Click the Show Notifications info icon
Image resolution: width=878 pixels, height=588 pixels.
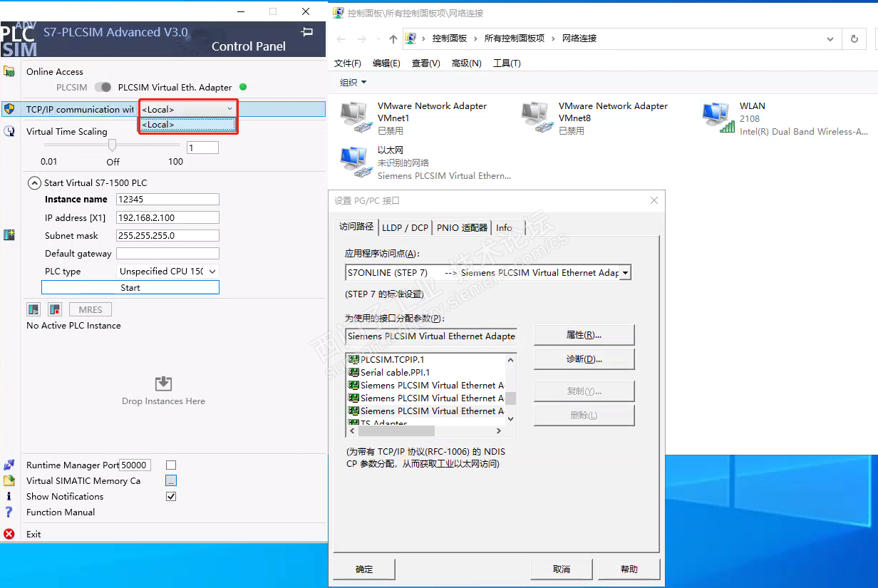tap(9, 496)
